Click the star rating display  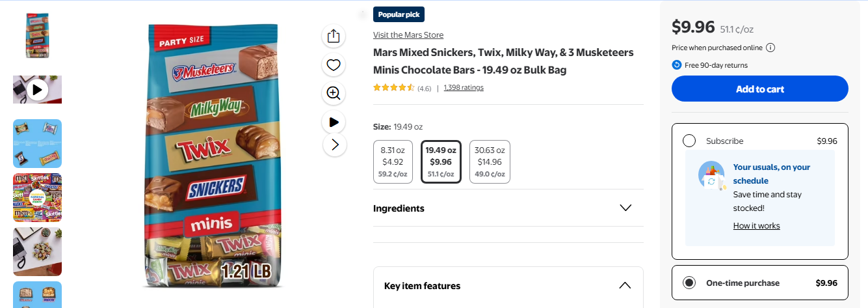tap(393, 88)
